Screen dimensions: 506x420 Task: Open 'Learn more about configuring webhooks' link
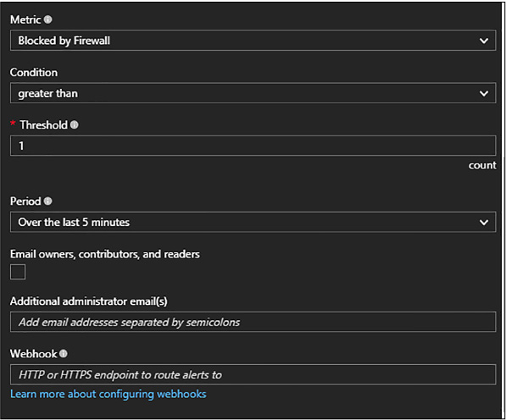pyautogui.click(x=108, y=394)
